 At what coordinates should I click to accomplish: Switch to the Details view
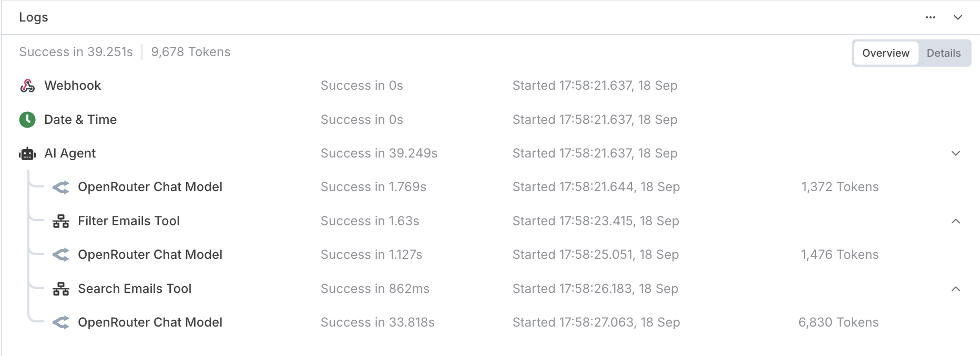(944, 53)
